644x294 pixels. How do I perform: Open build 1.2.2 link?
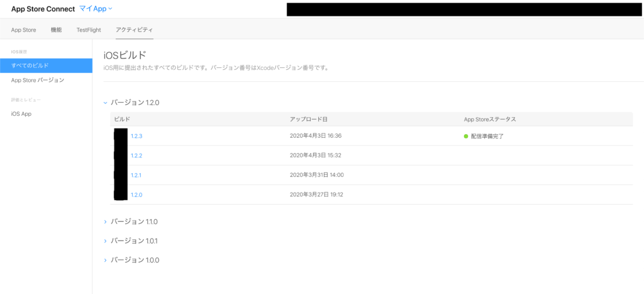136,155
